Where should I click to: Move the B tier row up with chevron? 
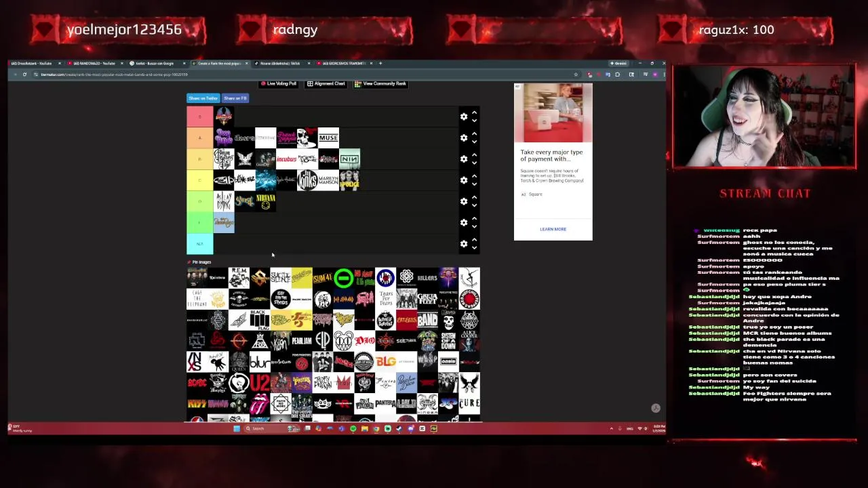pyautogui.click(x=474, y=155)
